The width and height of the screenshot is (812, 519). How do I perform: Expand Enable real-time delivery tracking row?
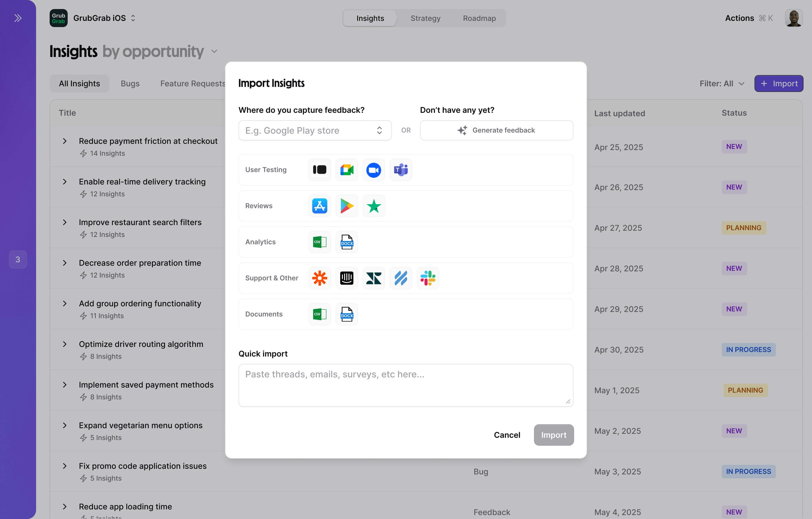point(65,182)
